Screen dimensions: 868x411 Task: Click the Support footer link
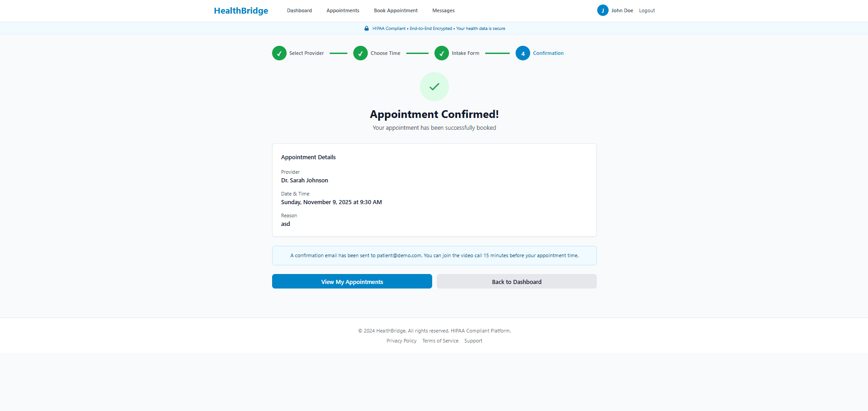point(473,341)
